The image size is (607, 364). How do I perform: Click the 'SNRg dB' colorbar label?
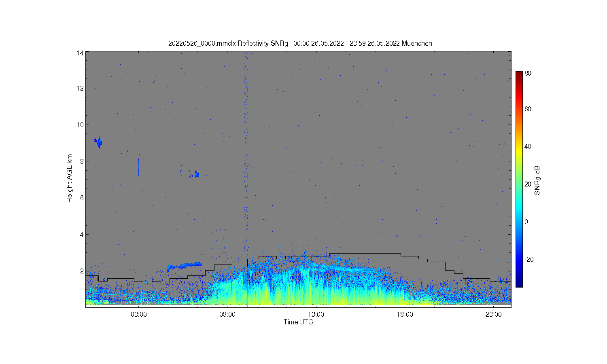click(537, 180)
